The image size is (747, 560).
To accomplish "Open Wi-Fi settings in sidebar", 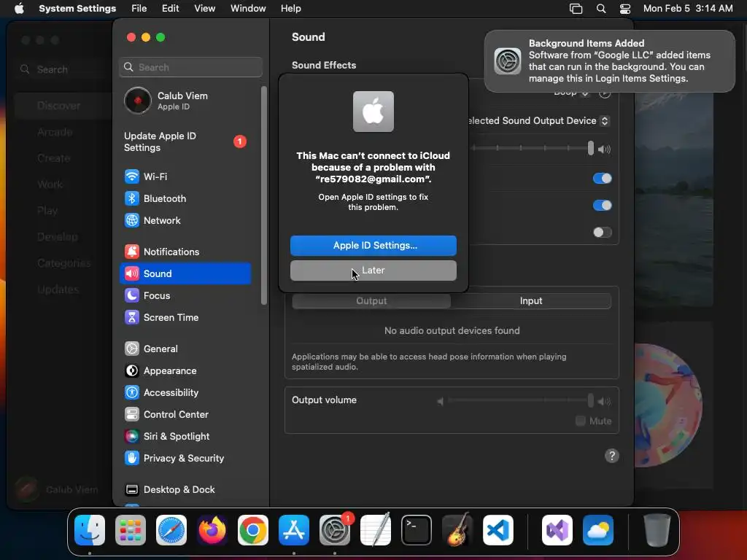I will [185, 176].
